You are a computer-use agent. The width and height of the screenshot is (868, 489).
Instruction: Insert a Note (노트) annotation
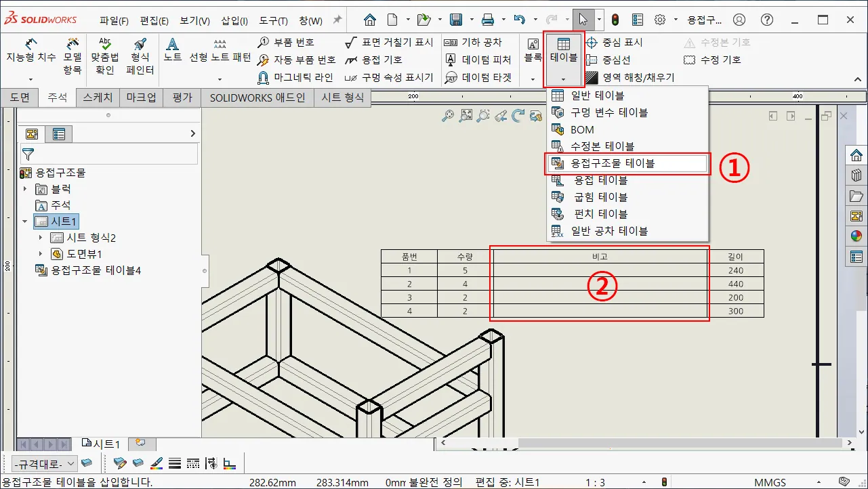point(173,51)
